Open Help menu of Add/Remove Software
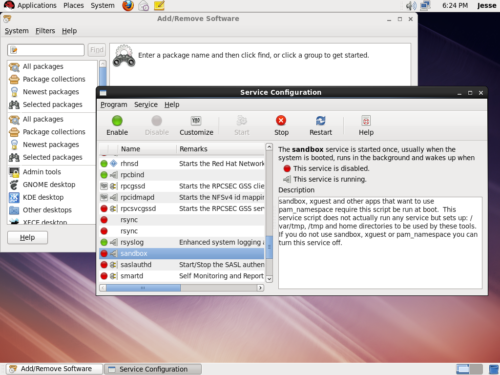This screenshot has width=500, height=375. [x=69, y=31]
